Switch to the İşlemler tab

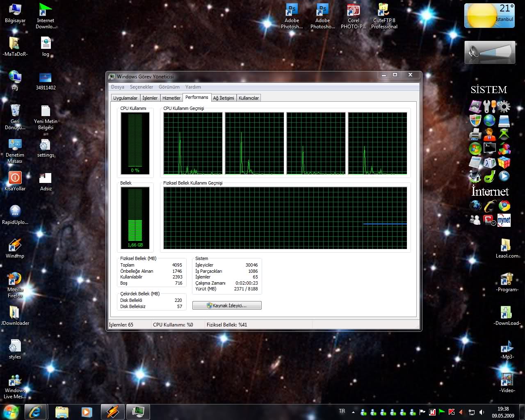click(x=150, y=98)
